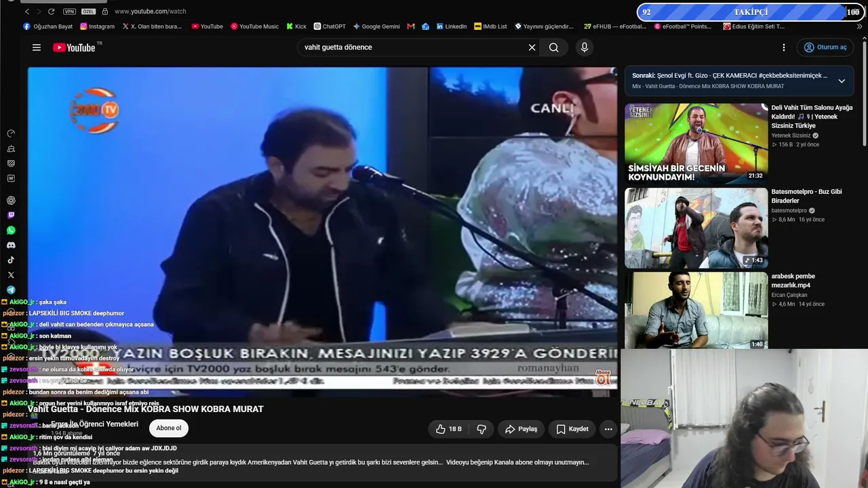Open the eFHUB eFootball bookmark
868x488 pixels.
pyautogui.click(x=615, y=26)
